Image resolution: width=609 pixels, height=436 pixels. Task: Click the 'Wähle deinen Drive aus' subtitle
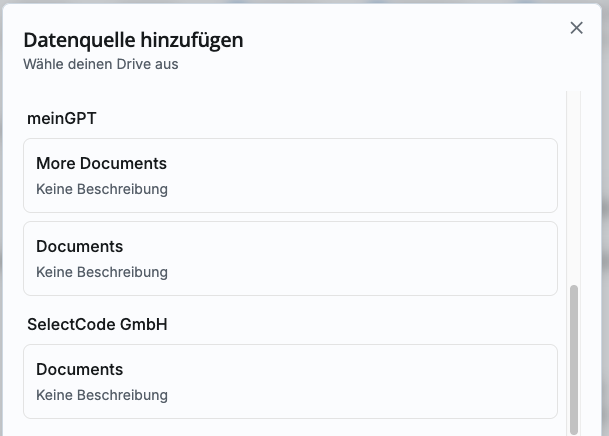pyautogui.click(x=101, y=64)
